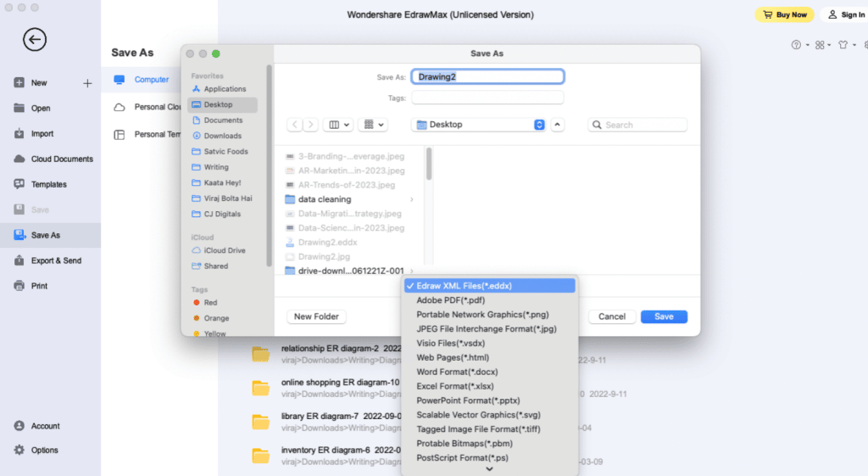Open the column view dropdown
Screen dimensions: 868x476
pyautogui.click(x=339, y=125)
